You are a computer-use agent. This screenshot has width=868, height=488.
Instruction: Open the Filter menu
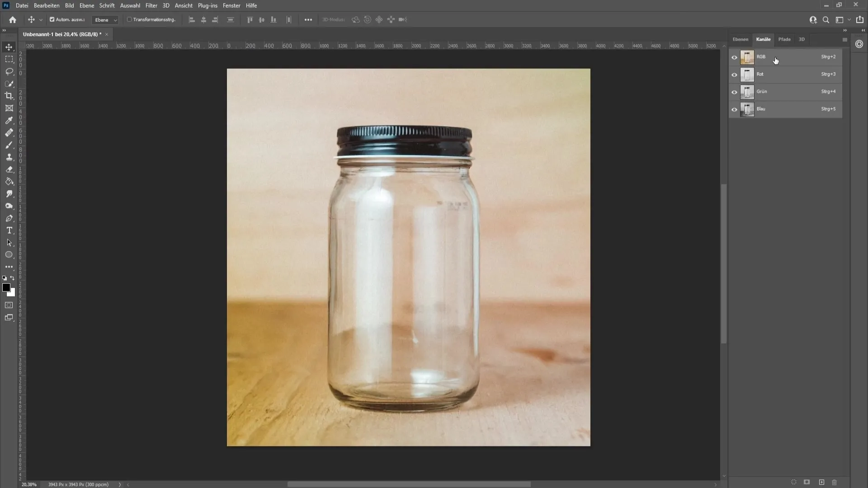(x=150, y=5)
